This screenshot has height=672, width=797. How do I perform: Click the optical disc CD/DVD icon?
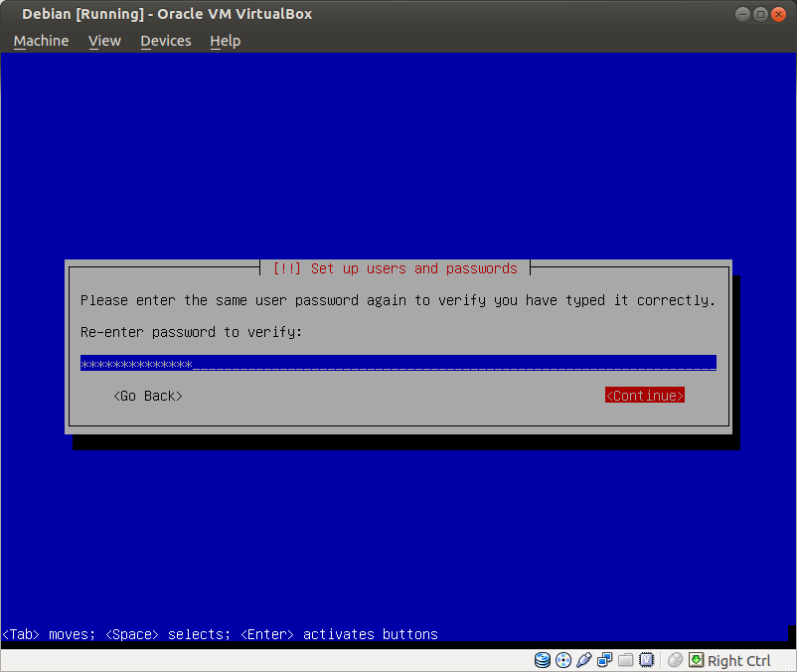pos(563,660)
